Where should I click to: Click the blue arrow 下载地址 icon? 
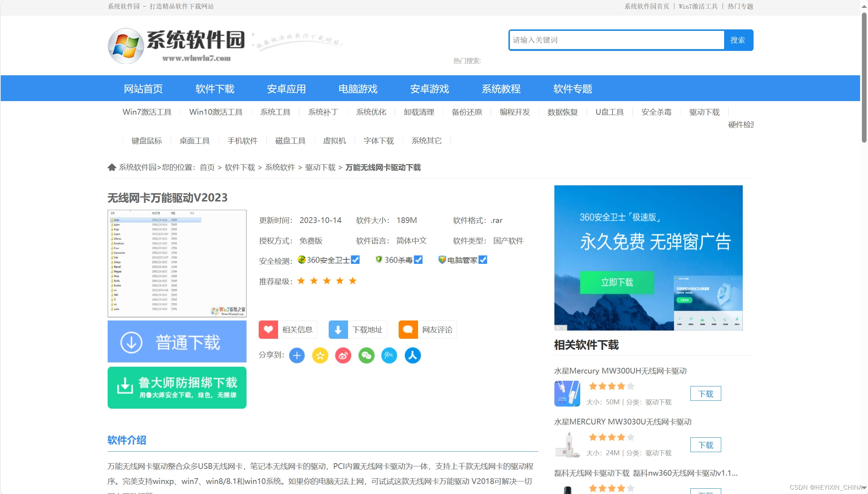click(x=338, y=329)
